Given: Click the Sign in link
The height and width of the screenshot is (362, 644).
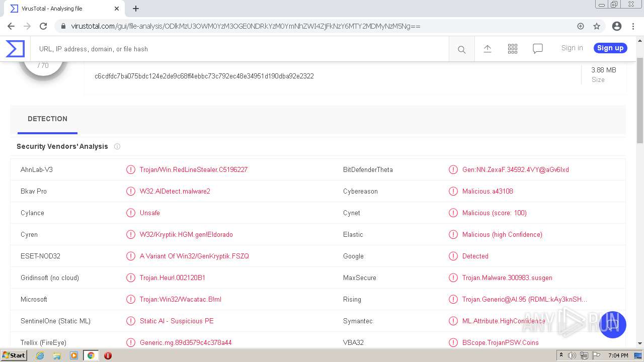Looking at the screenshot, I should (572, 48).
